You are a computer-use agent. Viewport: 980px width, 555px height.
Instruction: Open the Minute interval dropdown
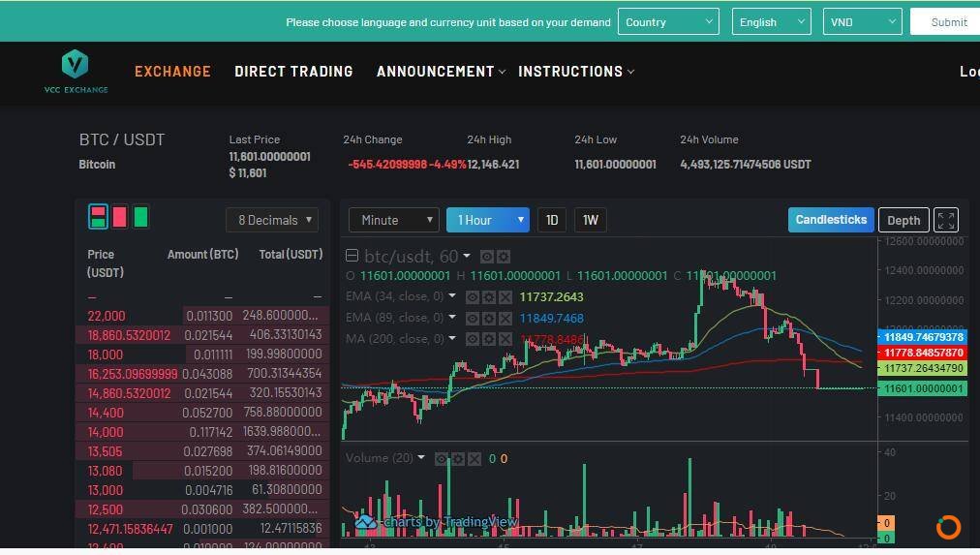point(394,220)
